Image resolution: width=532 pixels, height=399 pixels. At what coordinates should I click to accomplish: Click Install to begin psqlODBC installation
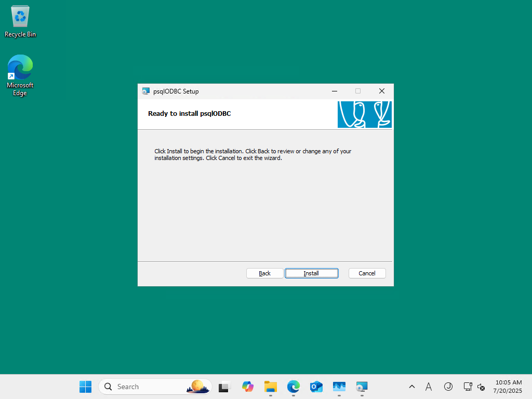[x=312, y=273]
